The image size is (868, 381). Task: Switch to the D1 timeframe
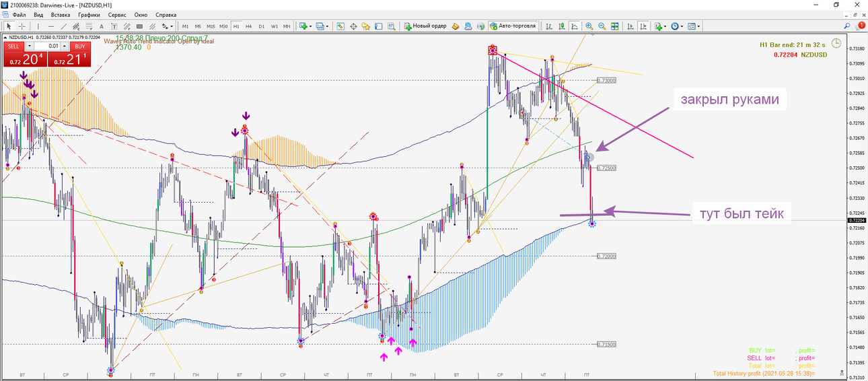tap(261, 26)
